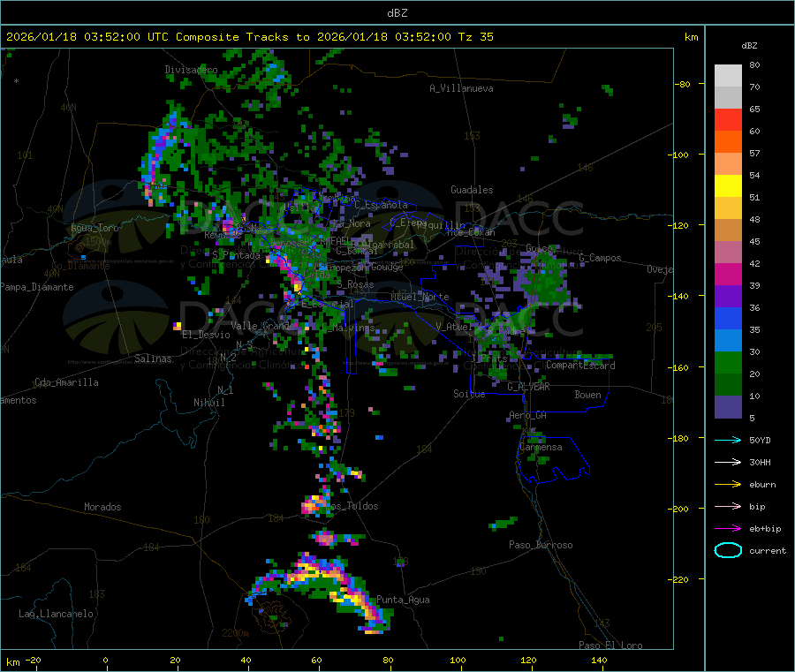Click the Soitue map label

[x=469, y=394]
